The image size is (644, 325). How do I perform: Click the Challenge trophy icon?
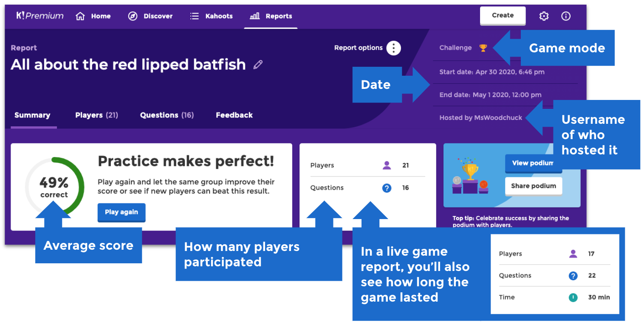pyautogui.click(x=483, y=48)
